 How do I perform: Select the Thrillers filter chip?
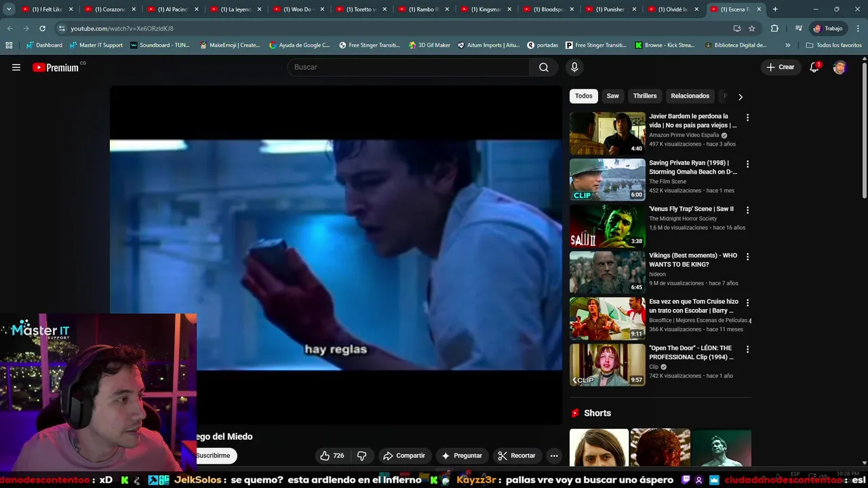click(x=645, y=96)
